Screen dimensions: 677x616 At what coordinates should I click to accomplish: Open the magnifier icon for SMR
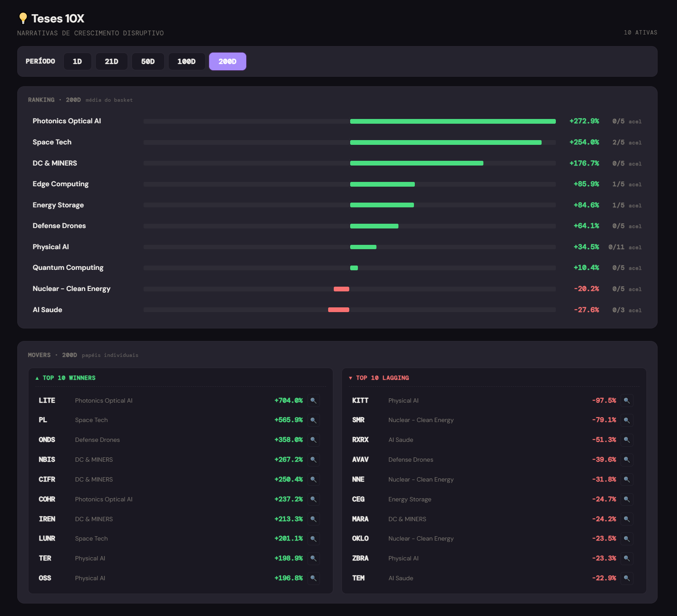pos(627,420)
